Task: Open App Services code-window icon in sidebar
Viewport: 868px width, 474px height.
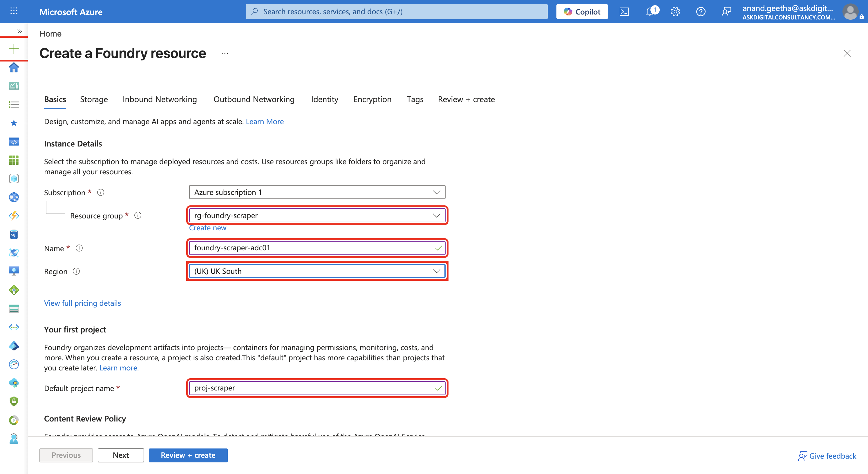Action: click(x=14, y=142)
